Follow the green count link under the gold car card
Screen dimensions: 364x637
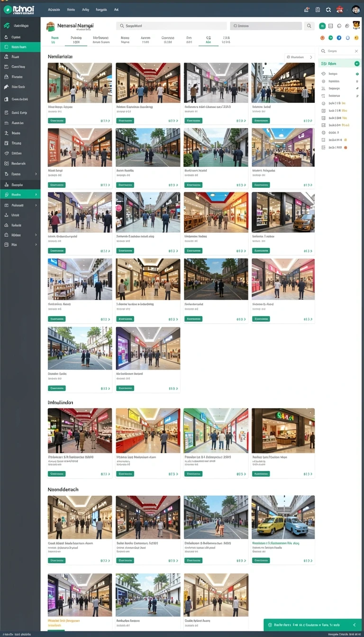(308, 251)
